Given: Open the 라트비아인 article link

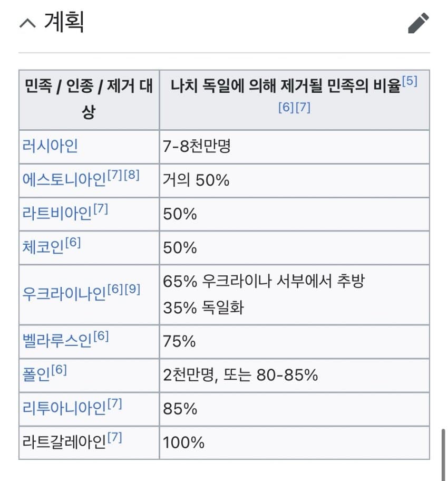Looking at the screenshot, I should (x=57, y=213).
